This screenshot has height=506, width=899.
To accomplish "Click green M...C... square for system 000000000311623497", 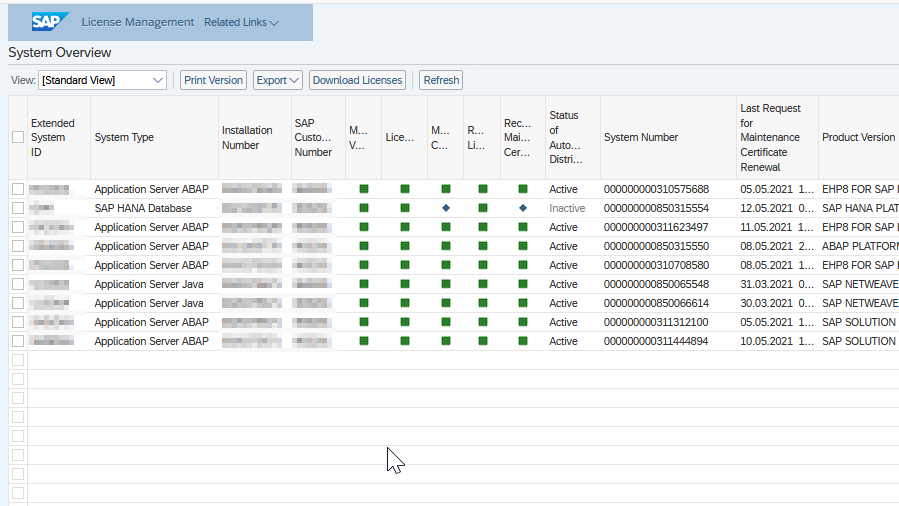I will (x=445, y=227).
